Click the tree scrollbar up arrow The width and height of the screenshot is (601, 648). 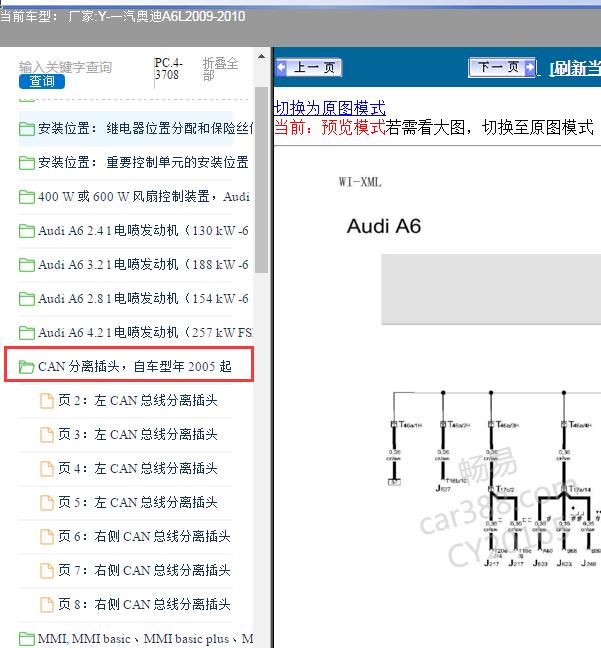pyautogui.click(x=261, y=56)
